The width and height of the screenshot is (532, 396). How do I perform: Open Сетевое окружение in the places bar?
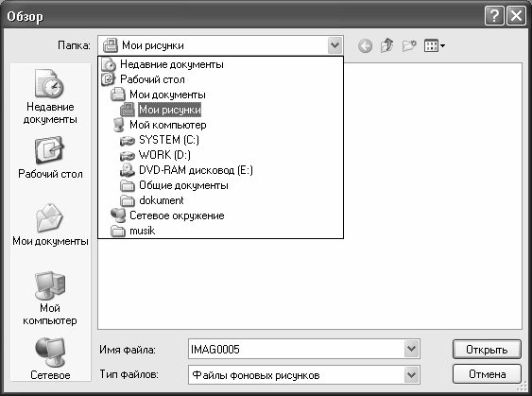click(50, 359)
